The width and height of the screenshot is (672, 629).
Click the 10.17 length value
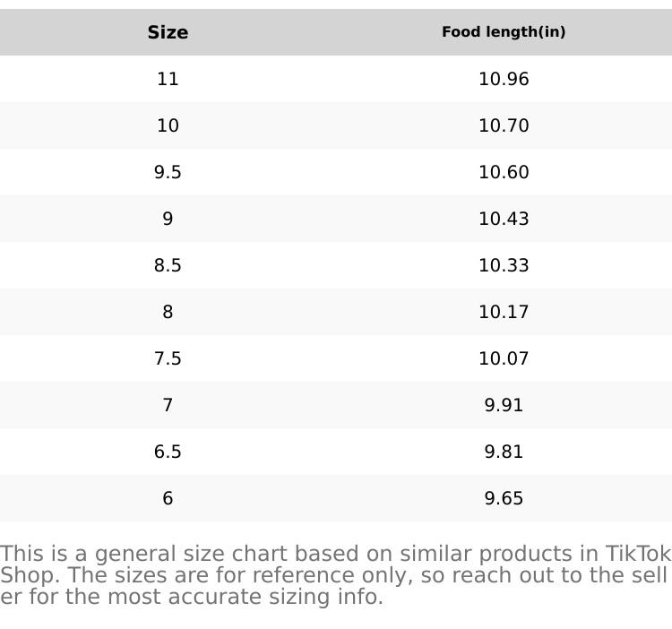(x=504, y=312)
